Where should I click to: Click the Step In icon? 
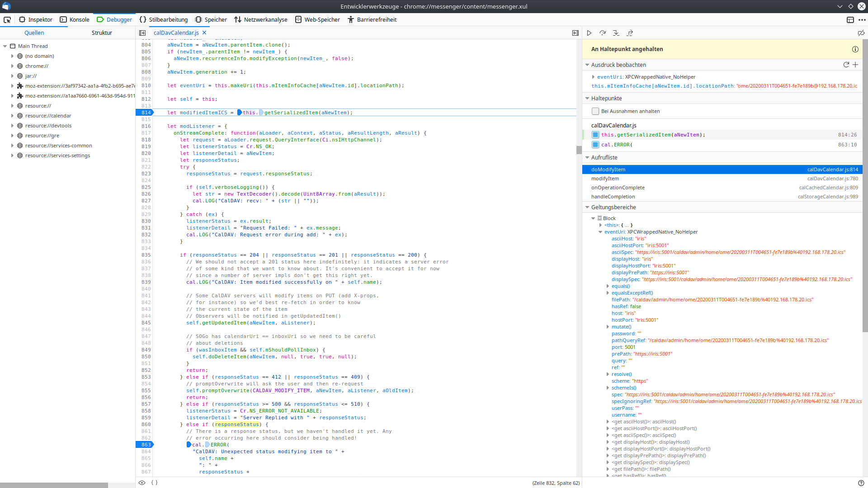coord(616,33)
